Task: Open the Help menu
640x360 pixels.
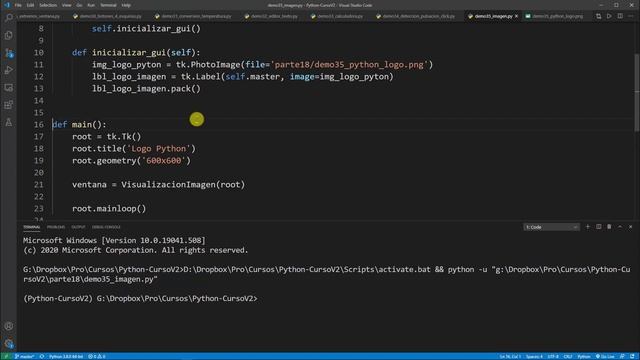Action: pyautogui.click(x=126, y=5)
